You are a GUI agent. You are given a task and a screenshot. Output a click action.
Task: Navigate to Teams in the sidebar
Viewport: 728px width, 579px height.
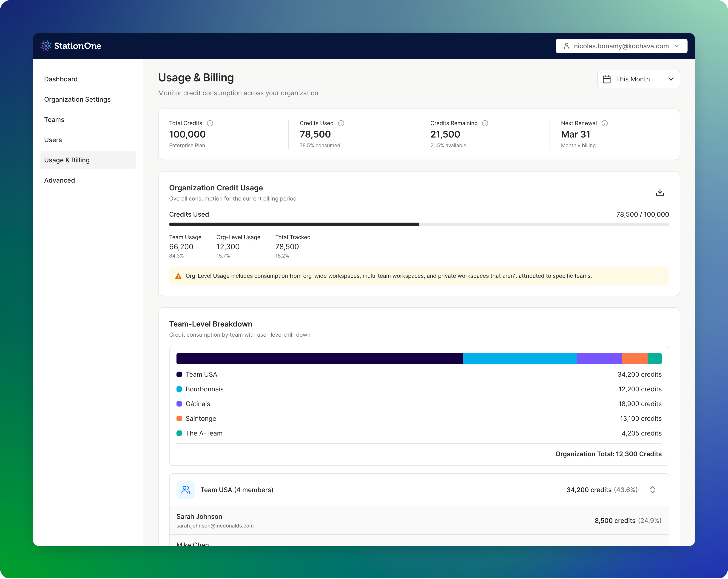point(54,120)
